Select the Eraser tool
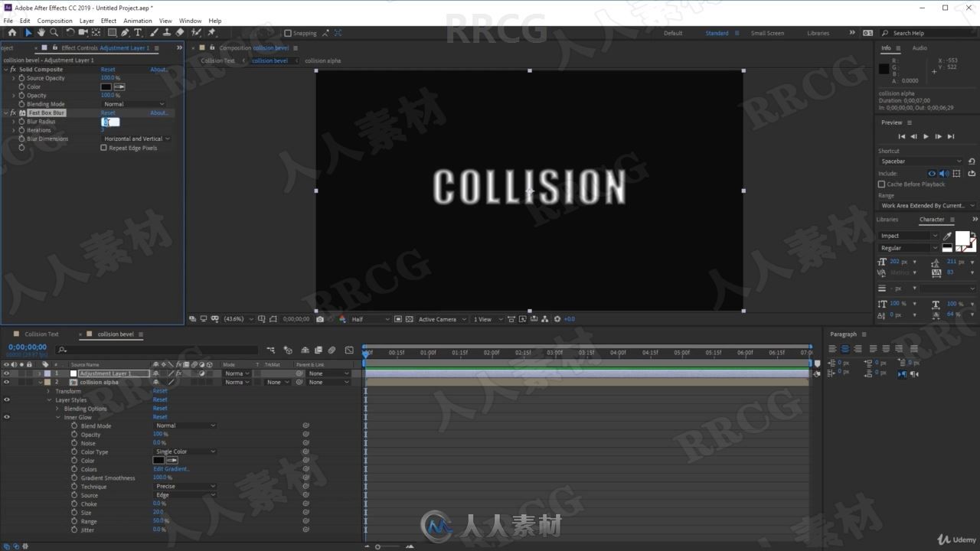 tap(179, 33)
